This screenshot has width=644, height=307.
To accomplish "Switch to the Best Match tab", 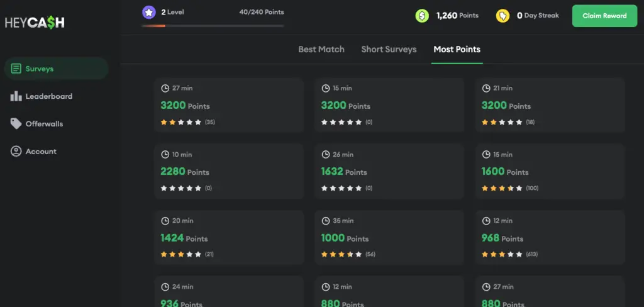I will tap(321, 49).
